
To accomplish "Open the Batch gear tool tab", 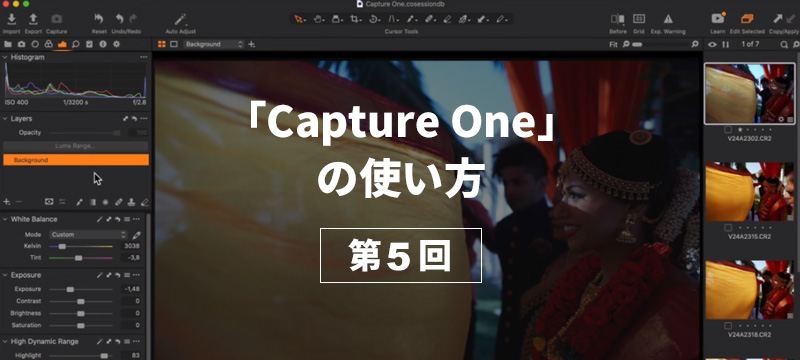I will 116,44.
